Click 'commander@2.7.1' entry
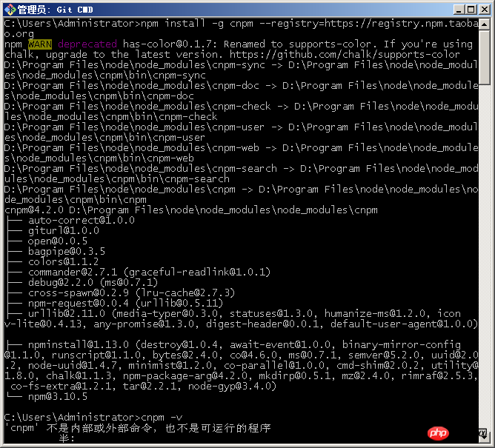Image resolution: width=495 pixels, height=448 pixels. point(73,272)
